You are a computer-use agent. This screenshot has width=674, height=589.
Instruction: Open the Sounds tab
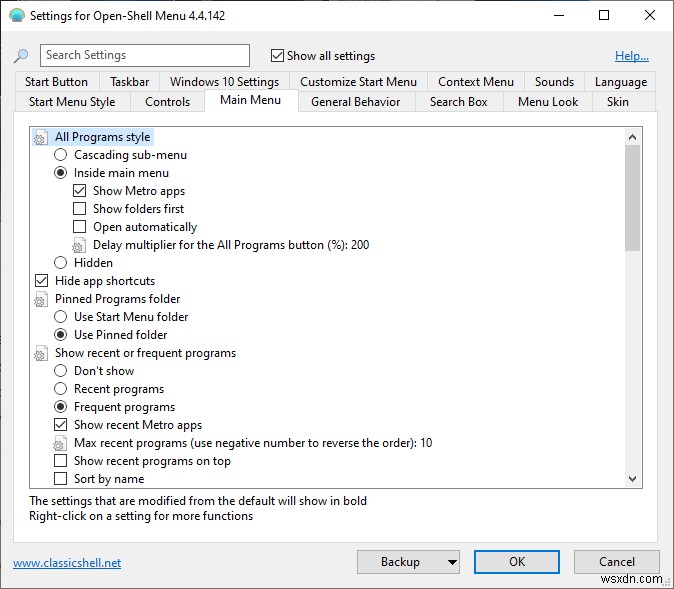coord(555,82)
